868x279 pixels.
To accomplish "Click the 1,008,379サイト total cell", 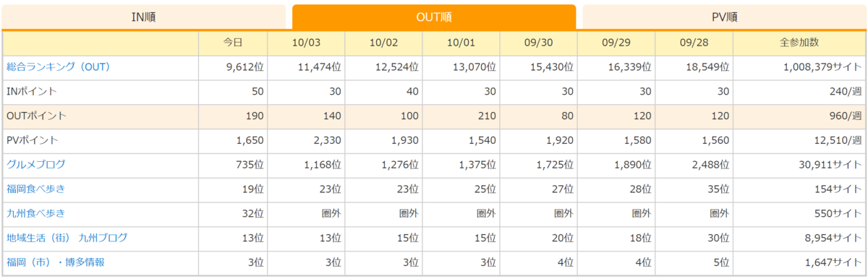I will click(x=799, y=67).
